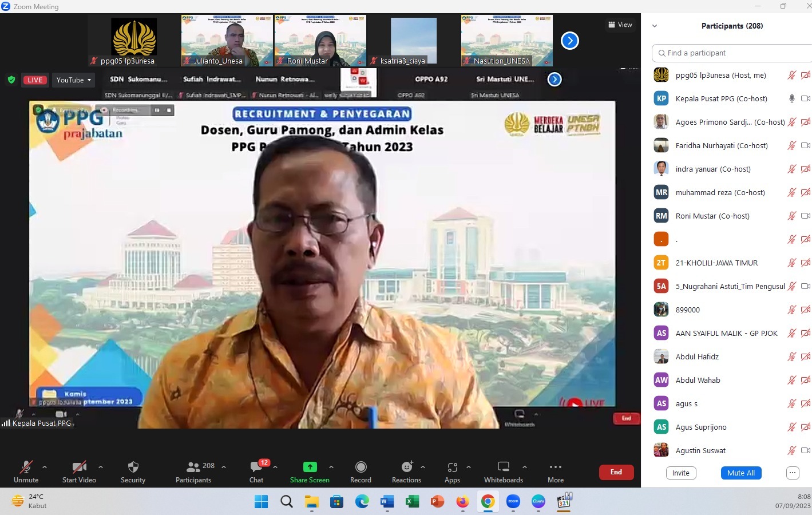
Task: Toggle video for Agustin Suswat
Action: pyautogui.click(x=806, y=450)
